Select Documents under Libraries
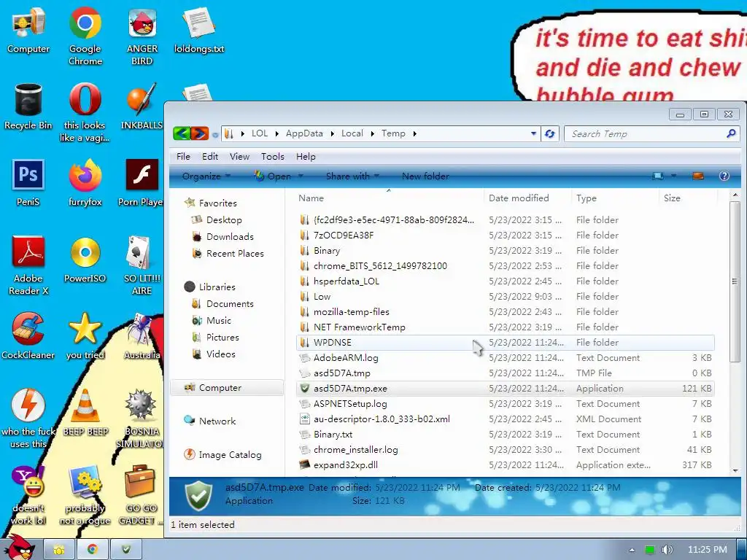This screenshot has height=560, width=747. tap(230, 304)
